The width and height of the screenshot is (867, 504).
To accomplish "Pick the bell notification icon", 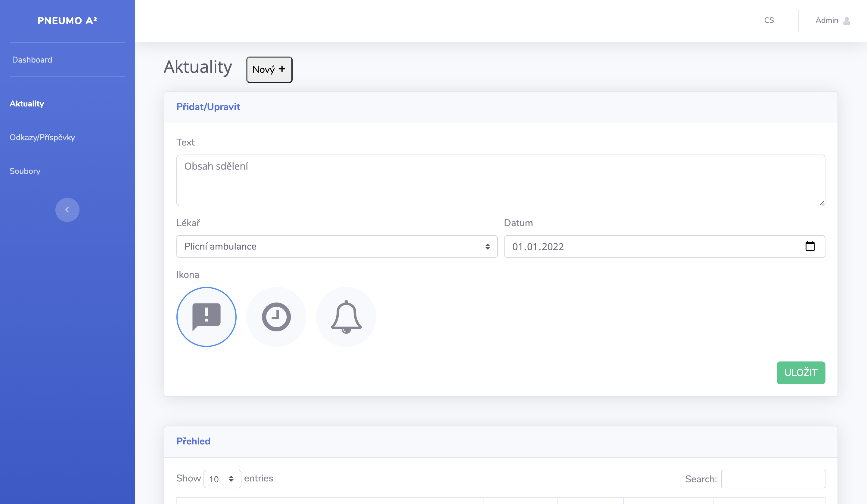I will (x=346, y=317).
